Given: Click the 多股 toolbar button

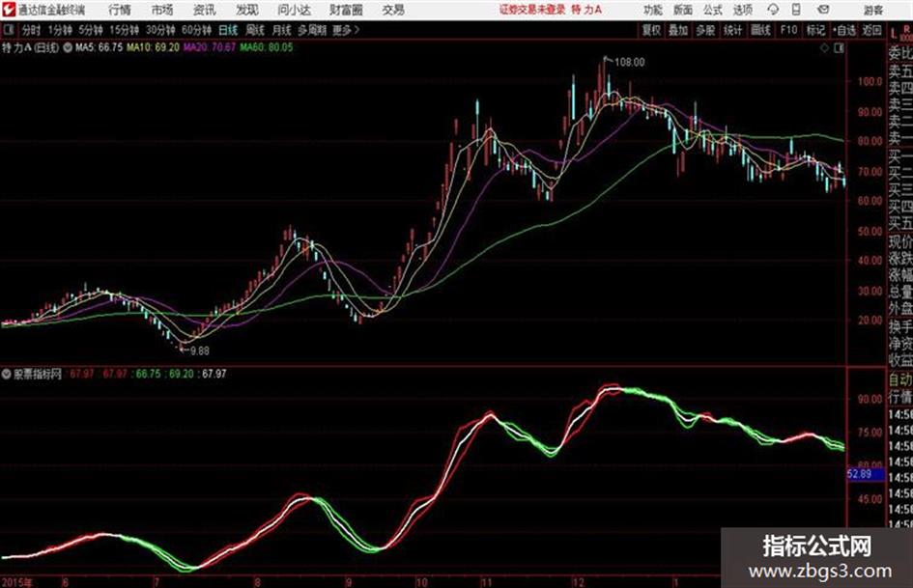Looking at the screenshot, I should 705,30.
